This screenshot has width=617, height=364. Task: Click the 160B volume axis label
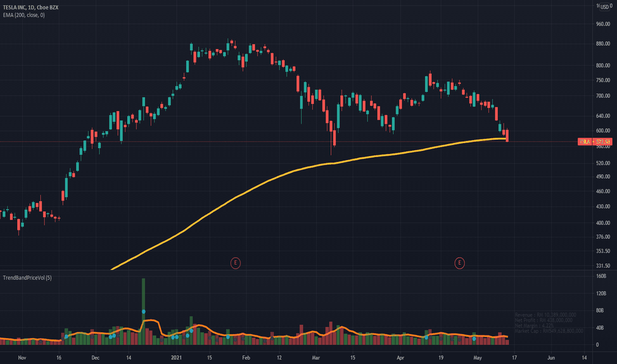coord(601,276)
